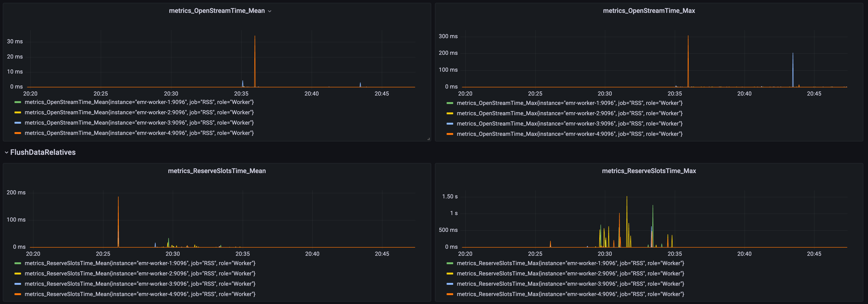868x304 pixels.
Task: Toggle emr-worker-1 series in OpenStreamTime_Max legend
Action: coord(569,103)
